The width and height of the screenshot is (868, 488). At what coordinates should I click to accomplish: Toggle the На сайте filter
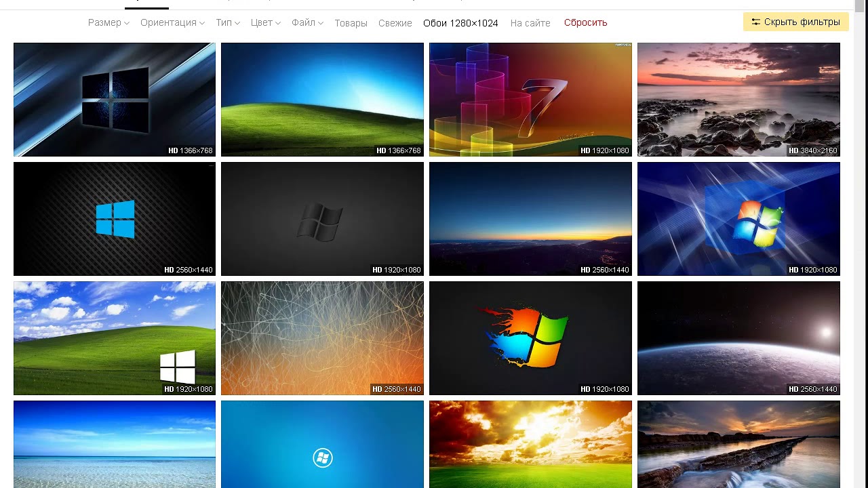(530, 23)
